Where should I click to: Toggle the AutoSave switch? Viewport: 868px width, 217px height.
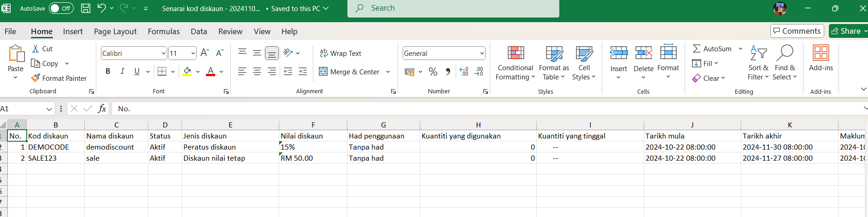[x=61, y=8]
